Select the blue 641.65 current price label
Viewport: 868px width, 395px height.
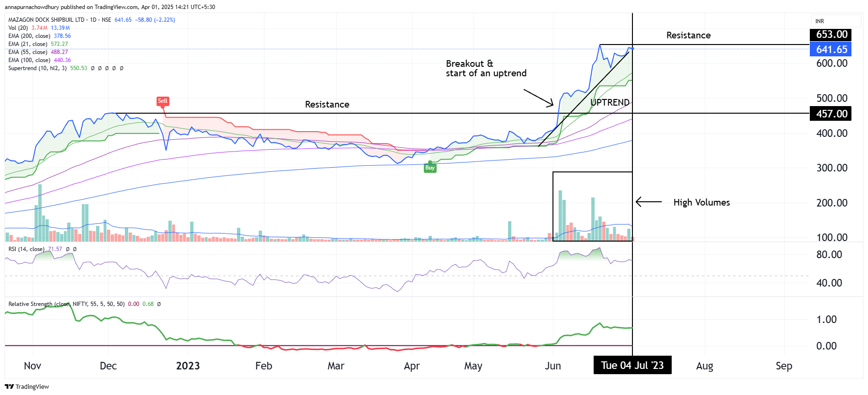coord(831,49)
